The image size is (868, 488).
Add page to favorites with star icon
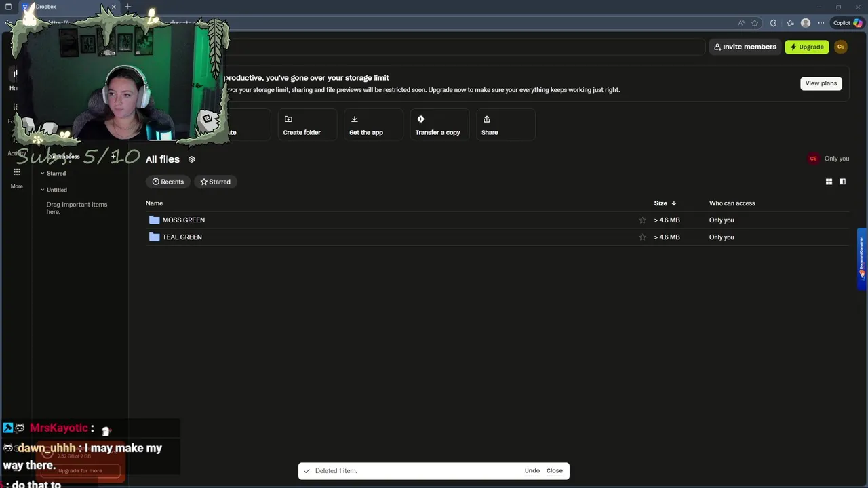pyautogui.click(x=755, y=23)
